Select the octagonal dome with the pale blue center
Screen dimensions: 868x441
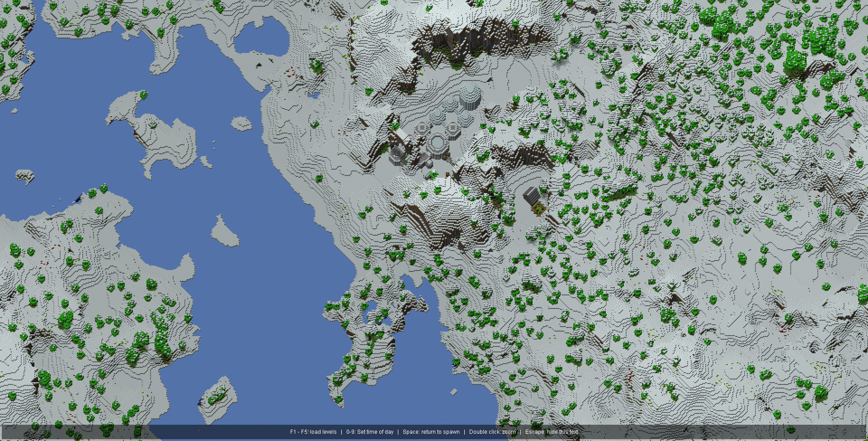[x=437, y=142]
